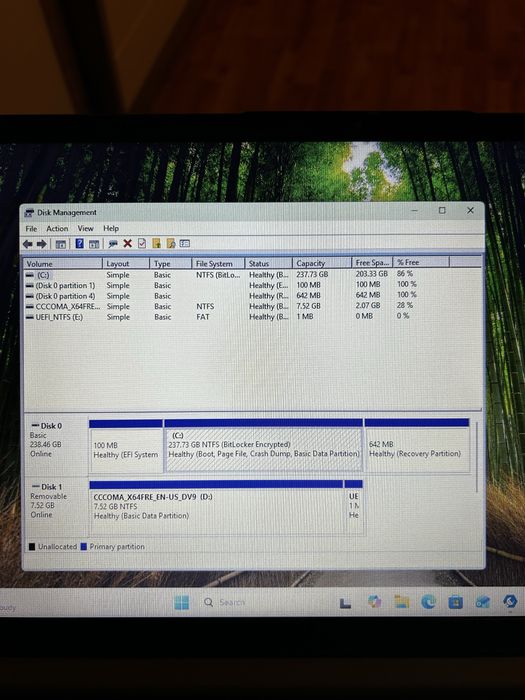Click the 2.07 GB free space cell

(x=368, y=305)
